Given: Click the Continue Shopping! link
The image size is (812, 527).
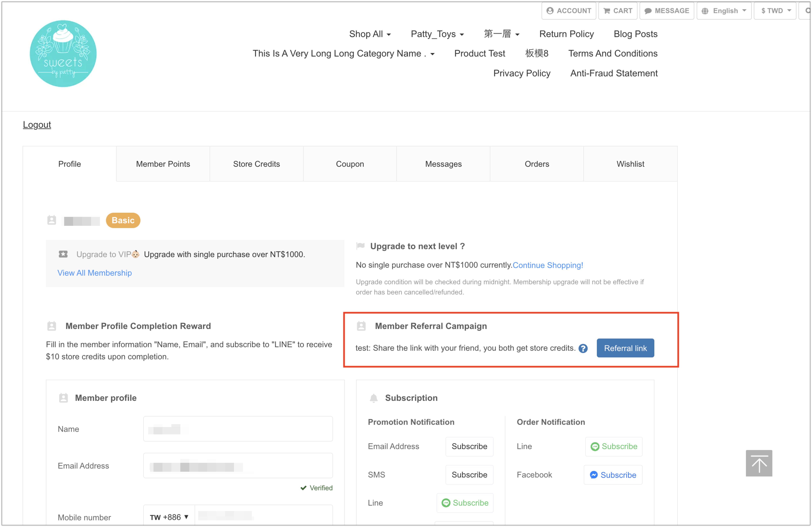Looking at the screenshot, I should (548, 265).
